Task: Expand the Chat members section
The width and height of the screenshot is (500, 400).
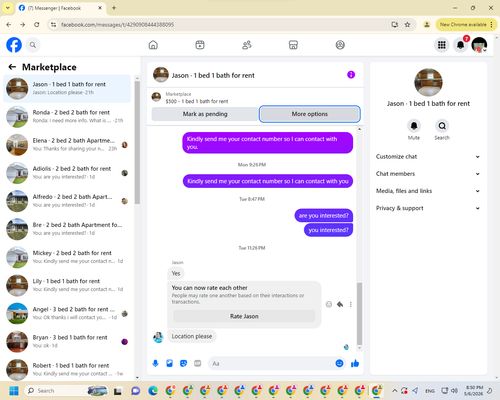Action: (428, 174)
